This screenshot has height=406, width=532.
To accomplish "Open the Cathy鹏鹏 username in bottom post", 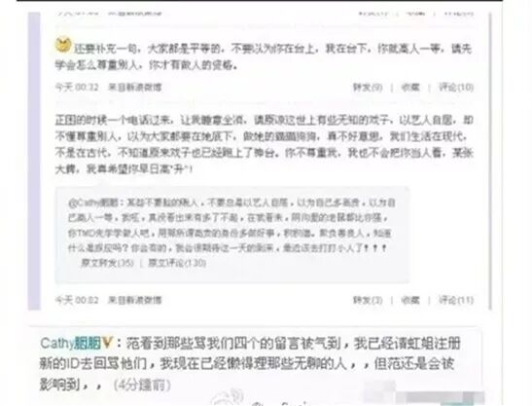I will click(70, 343).
